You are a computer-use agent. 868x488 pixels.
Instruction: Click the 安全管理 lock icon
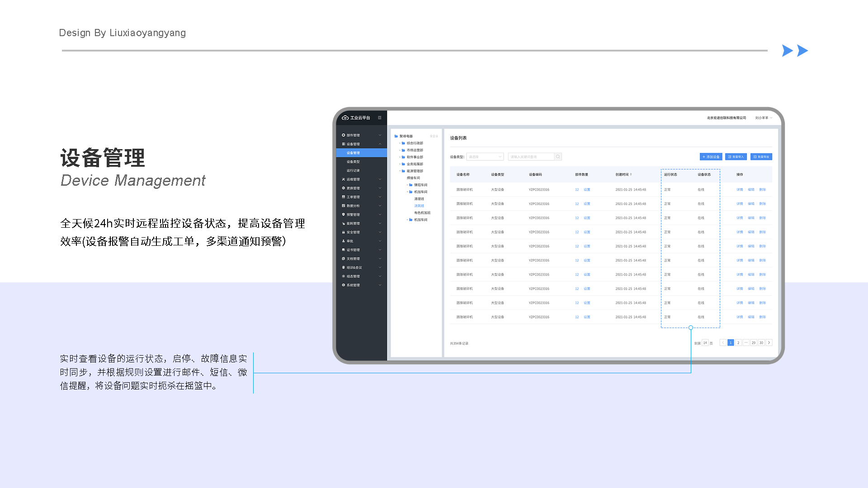(344, 232)
